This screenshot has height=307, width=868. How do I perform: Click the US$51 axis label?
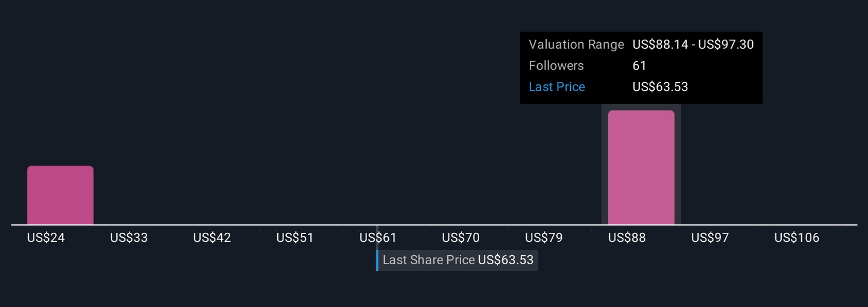click(x=295, y=238)
